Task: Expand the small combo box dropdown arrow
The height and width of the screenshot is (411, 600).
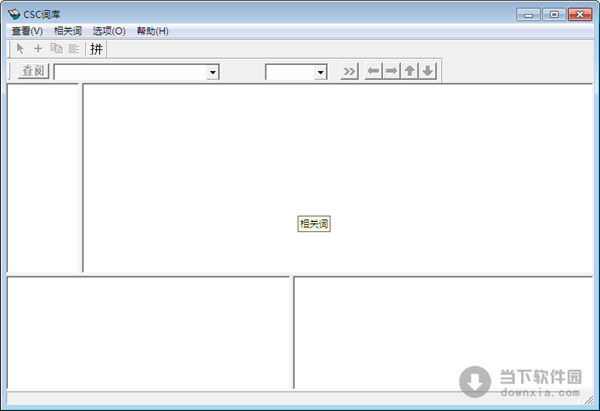Action: tap(321, 72)
